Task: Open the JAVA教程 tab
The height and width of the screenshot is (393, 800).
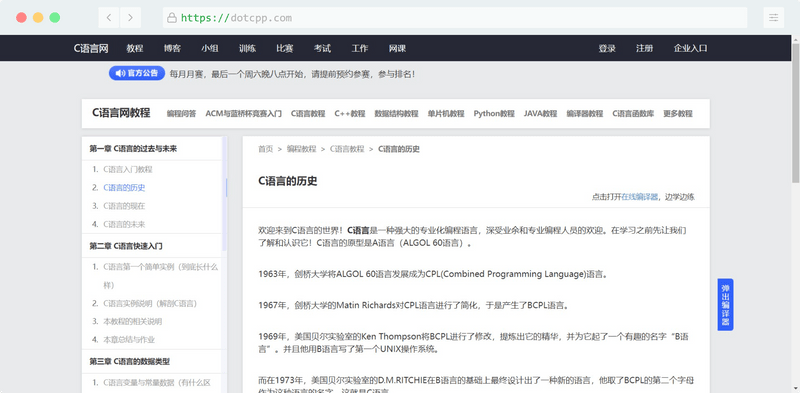Action: [x=540, y=114]
